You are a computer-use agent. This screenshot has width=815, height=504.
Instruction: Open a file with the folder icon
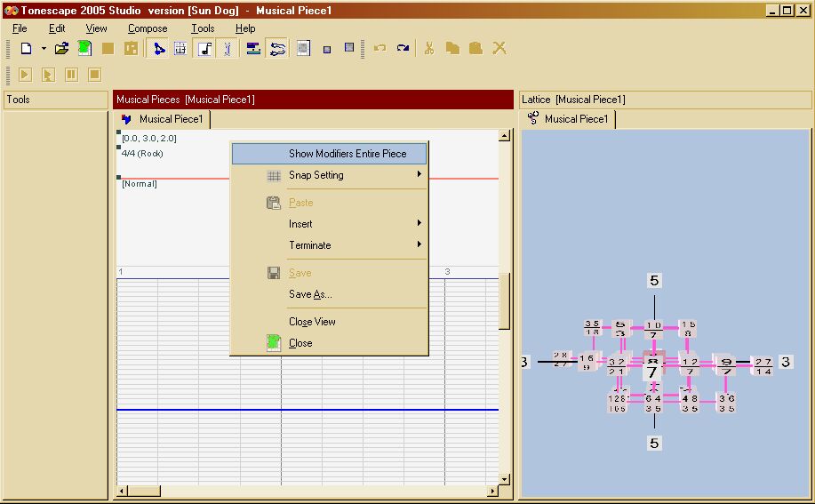pyautogui.click(x=62, y=48)
